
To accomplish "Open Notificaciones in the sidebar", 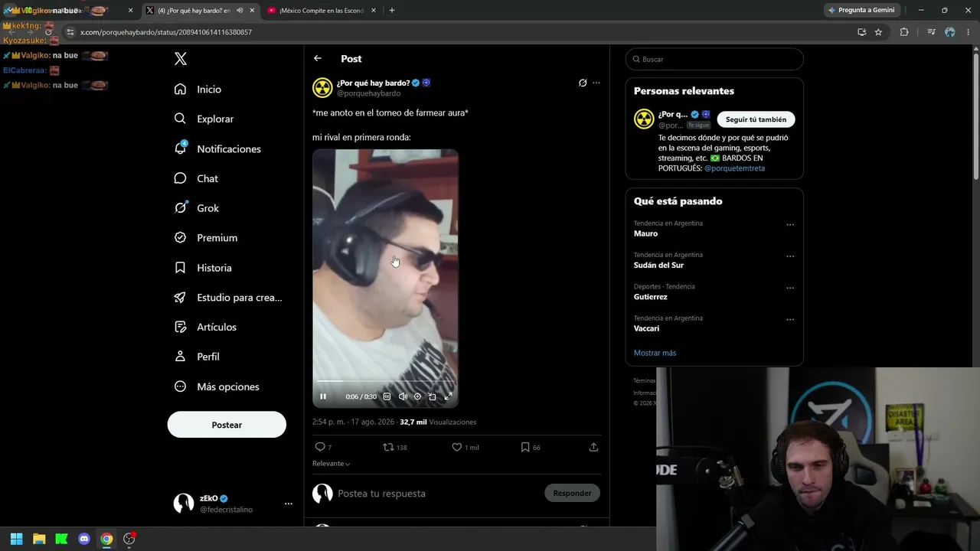I will [x=218, y=148].
